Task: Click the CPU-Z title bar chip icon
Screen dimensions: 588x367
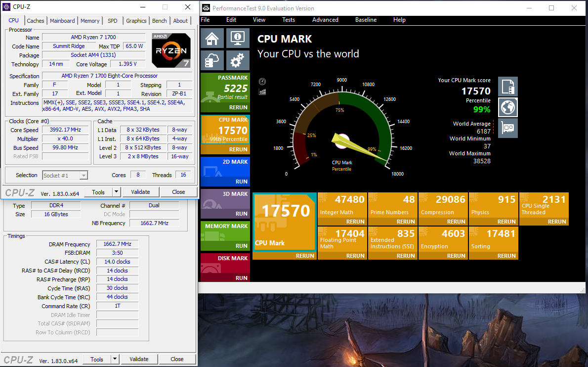Action: 6,7
